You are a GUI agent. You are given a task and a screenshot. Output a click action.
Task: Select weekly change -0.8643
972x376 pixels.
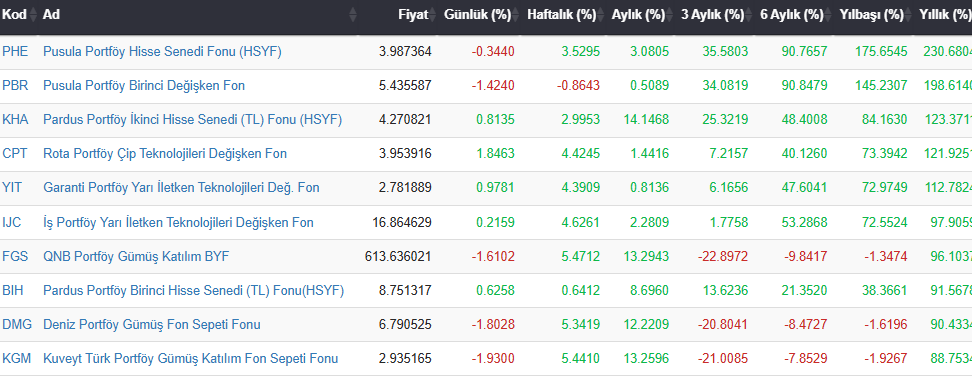click(579, 85)
